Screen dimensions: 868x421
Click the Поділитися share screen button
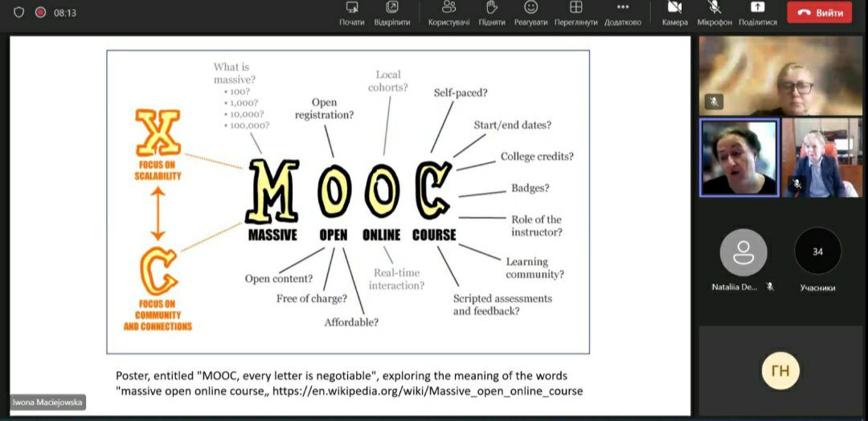758,14
